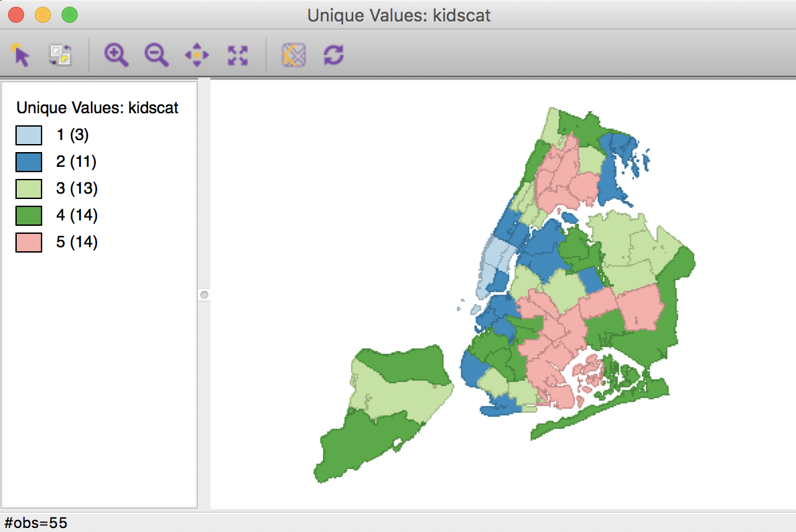Select the Pan tool
Image resolution: width=796 pixels, height=532 pixels.
pos(197,55)
